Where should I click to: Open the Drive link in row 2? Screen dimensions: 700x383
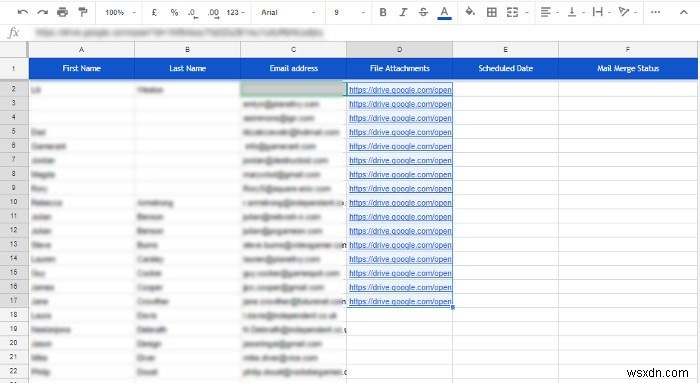coord(400,90)
